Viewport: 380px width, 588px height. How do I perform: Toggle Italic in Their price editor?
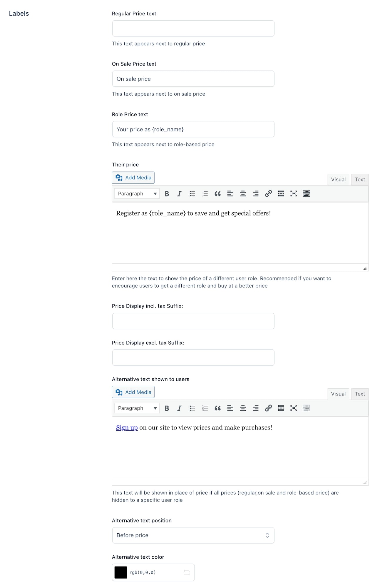coord(179,194)
